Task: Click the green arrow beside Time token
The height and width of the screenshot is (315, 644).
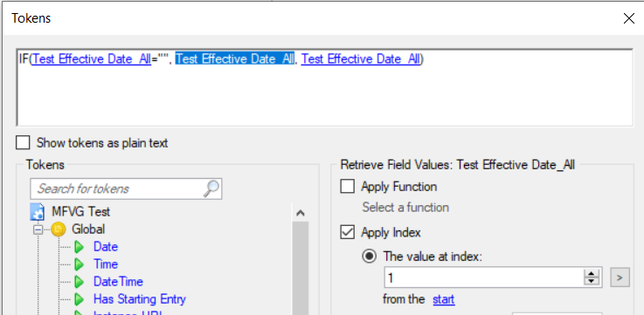Action: [80, 264]
